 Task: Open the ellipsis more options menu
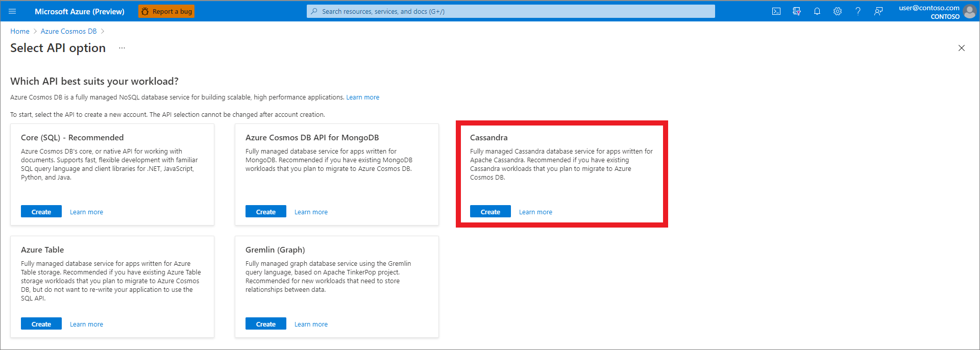pyautogui.click(x=122, y=48)
